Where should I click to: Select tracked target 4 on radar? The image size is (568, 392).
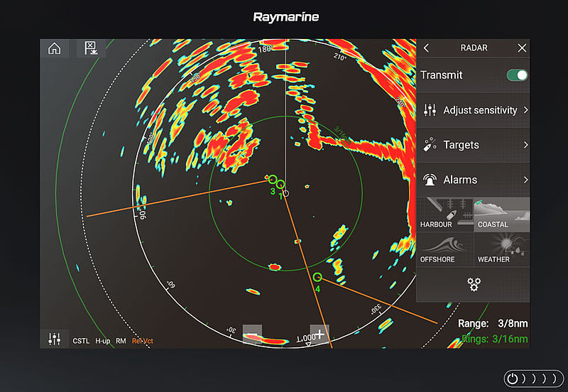point(317,277)
